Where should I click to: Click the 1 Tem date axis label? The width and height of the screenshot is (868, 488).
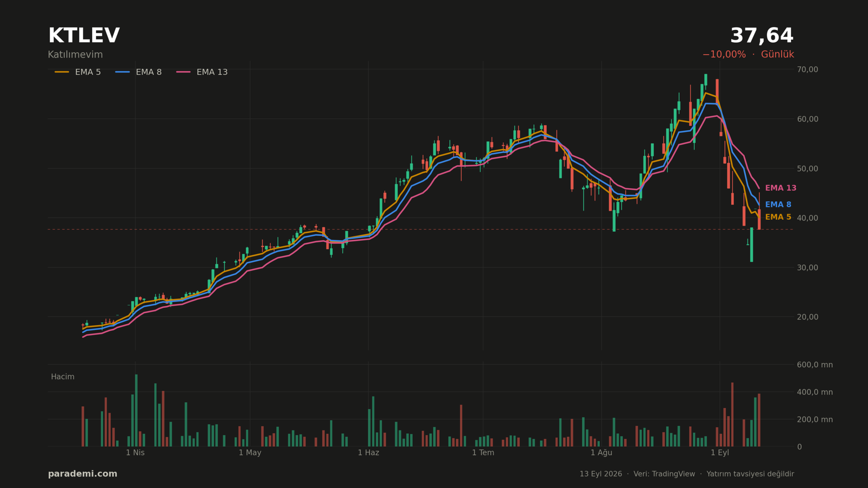483,453
